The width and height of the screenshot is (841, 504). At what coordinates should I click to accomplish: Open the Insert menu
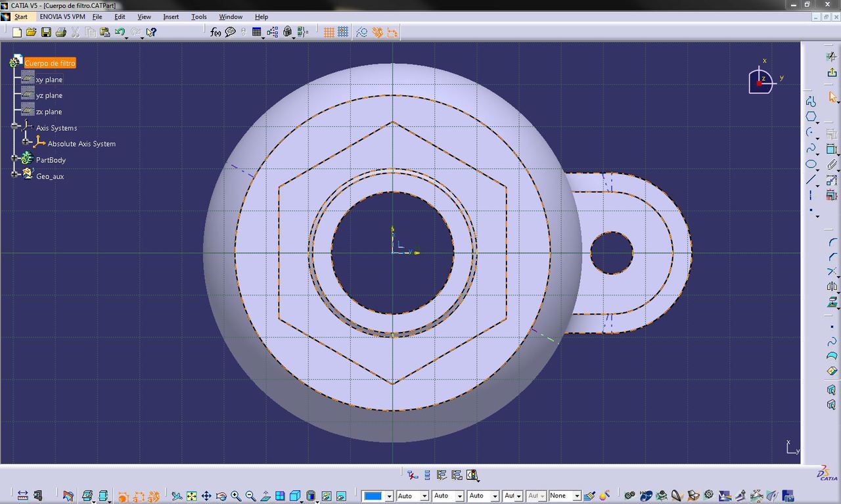tap(171, 16)
